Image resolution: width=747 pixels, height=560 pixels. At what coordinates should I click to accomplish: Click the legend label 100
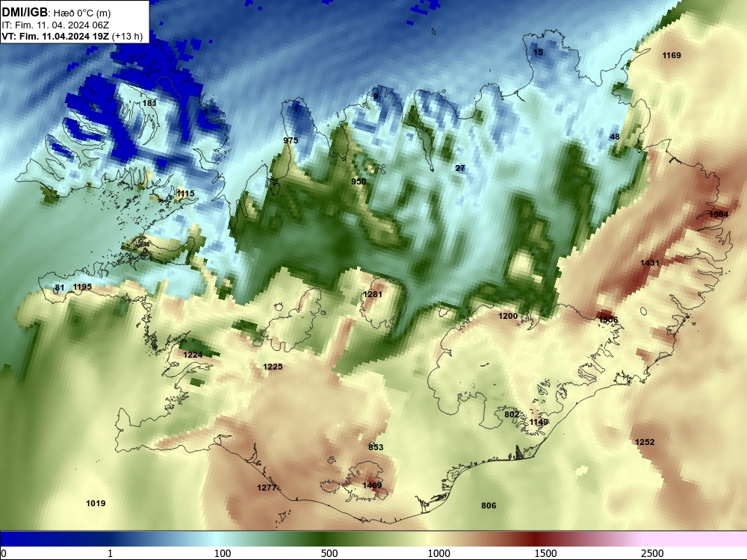click(x=223, y=553)
